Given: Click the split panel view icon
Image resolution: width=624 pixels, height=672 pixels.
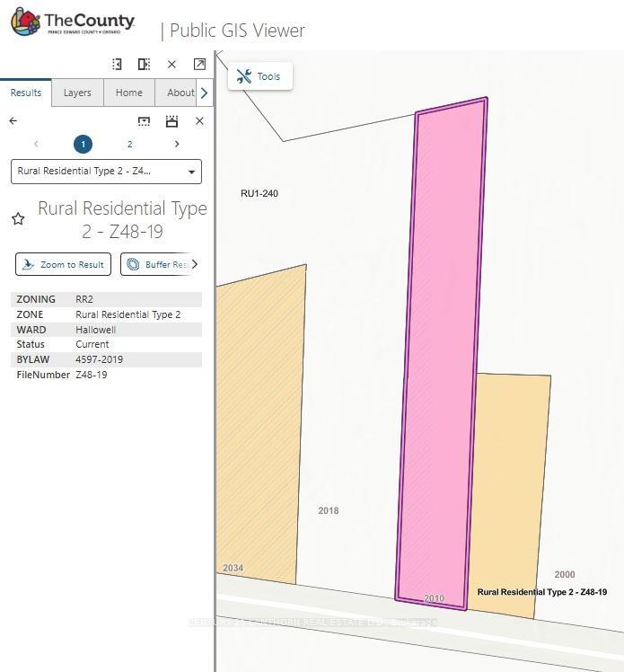Looking at the screenshot, I should point(144,64).
